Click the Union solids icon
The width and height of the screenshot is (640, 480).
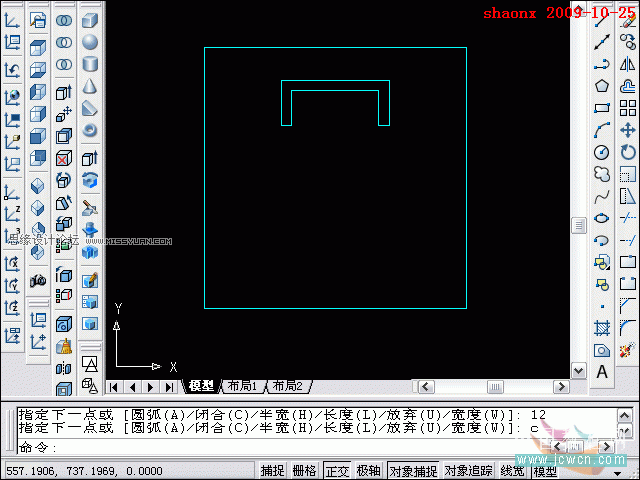[x=64, y=20]
